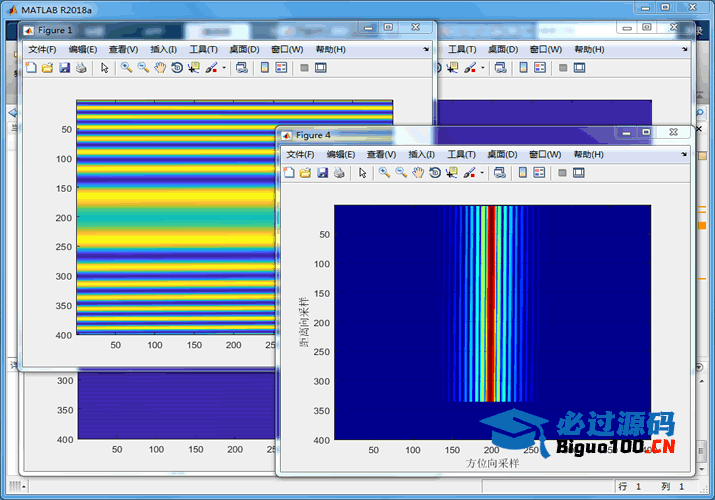
Task: Select Pan hand tool in Figure 1 toolbar
Action: [x=160, y=68]
